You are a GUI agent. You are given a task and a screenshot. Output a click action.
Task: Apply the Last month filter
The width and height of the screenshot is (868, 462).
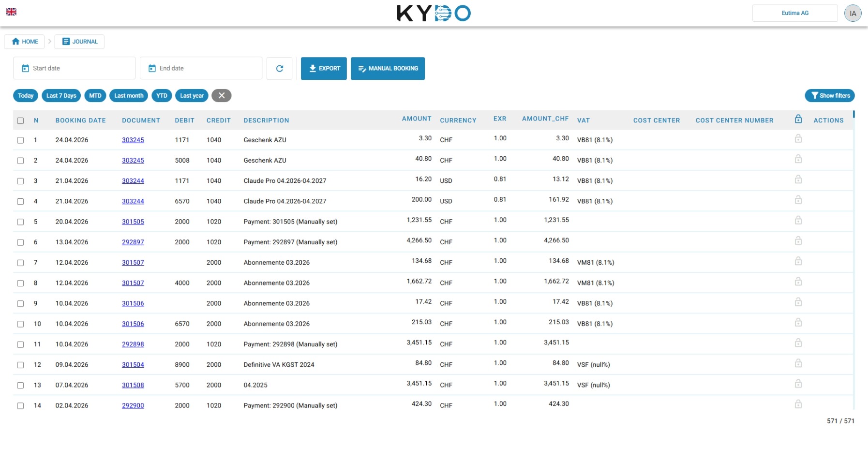pos(129,95)
